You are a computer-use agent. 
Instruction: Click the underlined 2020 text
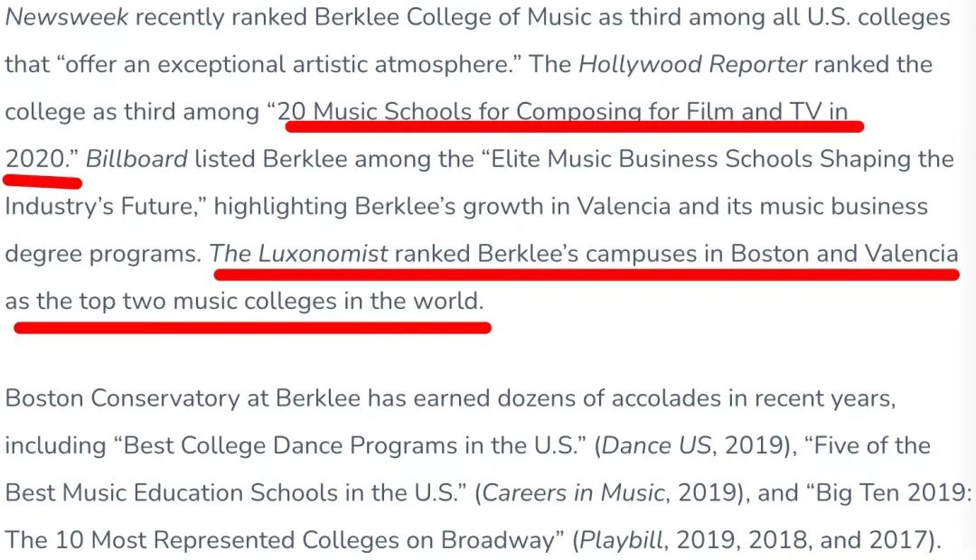(34, 159)
